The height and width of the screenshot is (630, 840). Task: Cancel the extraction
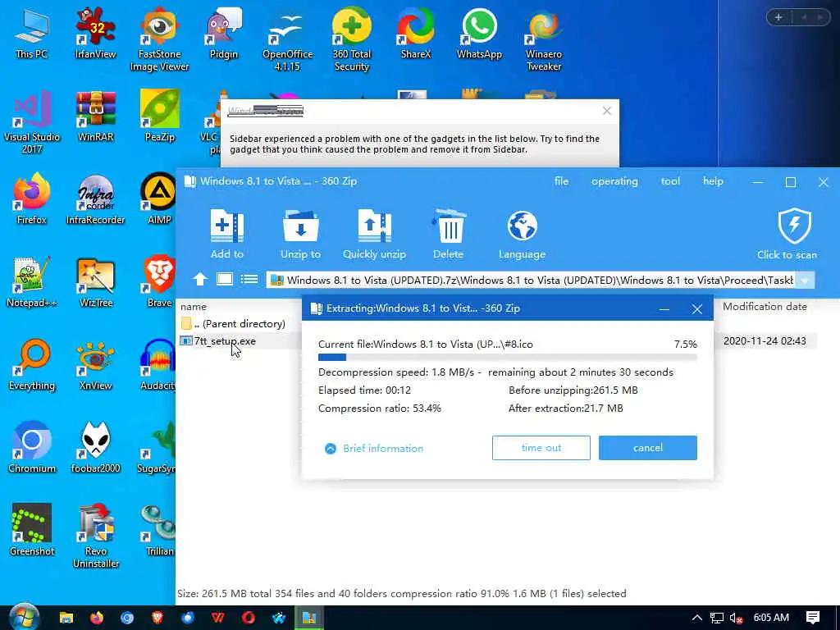click(648, 448)
